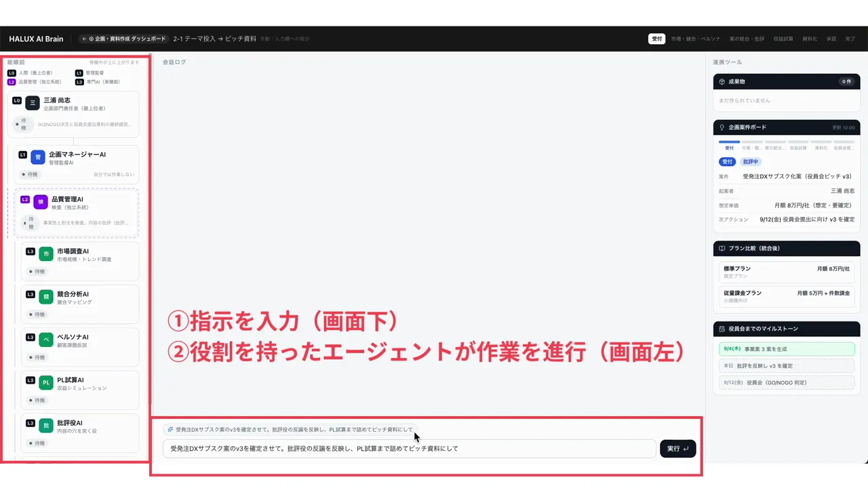The image size is (868, 488).
Task: Click the 批評中 status badge
Action: pos(751,162)
